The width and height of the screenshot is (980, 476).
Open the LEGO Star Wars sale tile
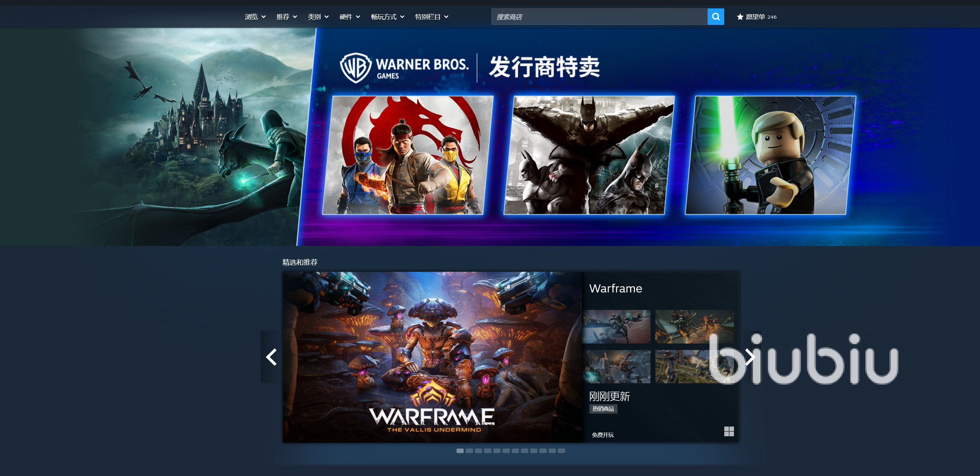pyautogui.click(x=770, y=155)
